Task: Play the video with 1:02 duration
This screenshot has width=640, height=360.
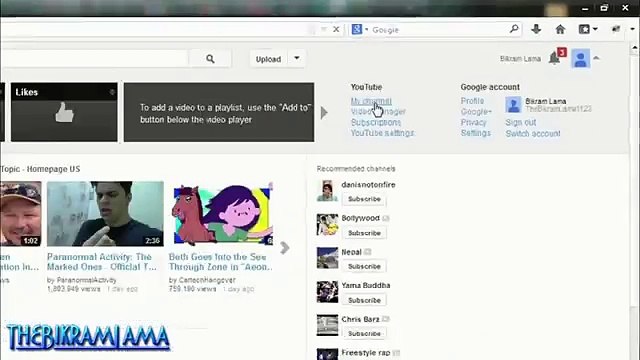Action: [20, 214]
